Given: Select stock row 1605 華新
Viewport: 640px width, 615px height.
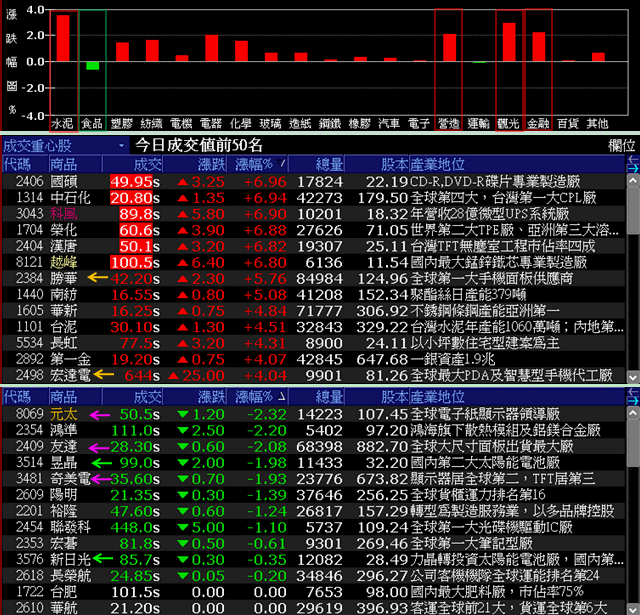Looking at the screenshot, I should click(x=313, y=311).
